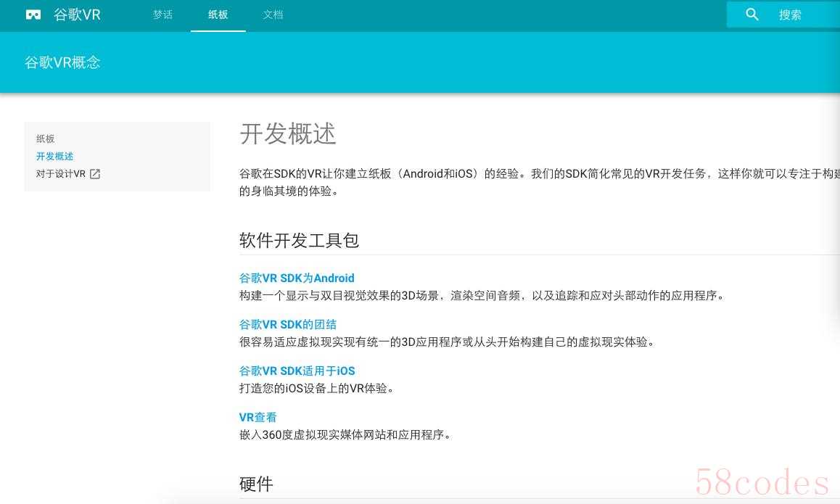The image size is (840, 504).
Task: Open the VR查看 link
Action: pos(258,417)
